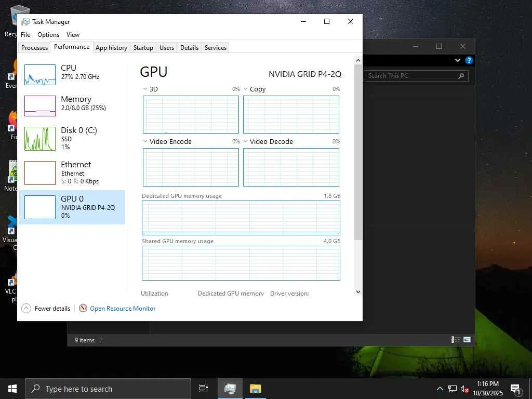Open the Video Decode engine dropdown
532x399 pixels.
[x=246, y=141]
